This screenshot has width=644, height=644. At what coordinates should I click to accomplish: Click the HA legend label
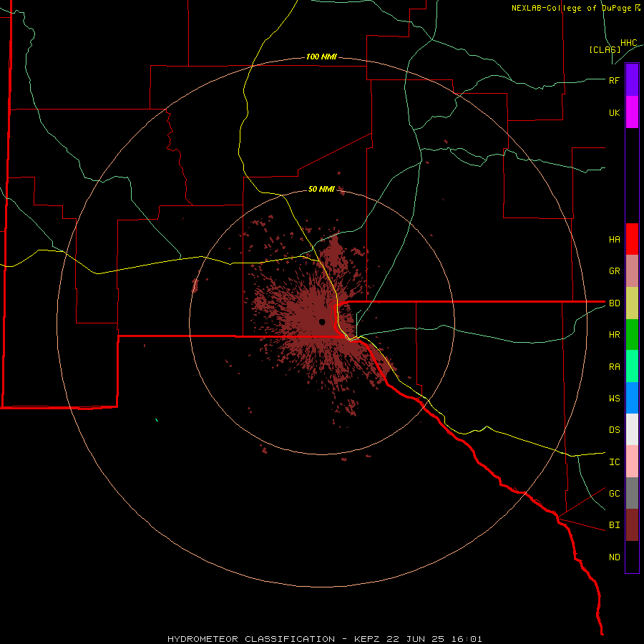click(x=614, y=240)
